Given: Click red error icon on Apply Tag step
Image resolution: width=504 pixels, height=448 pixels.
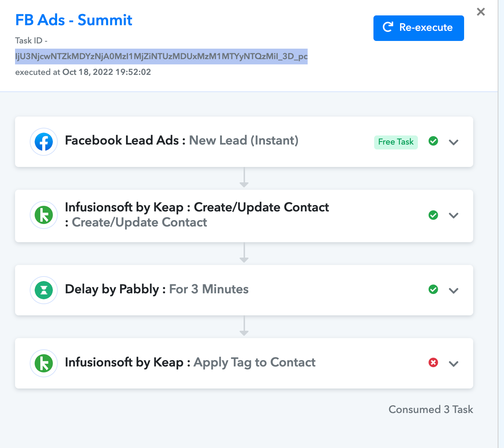Looking at the screenshot, I should click(433, 363).
